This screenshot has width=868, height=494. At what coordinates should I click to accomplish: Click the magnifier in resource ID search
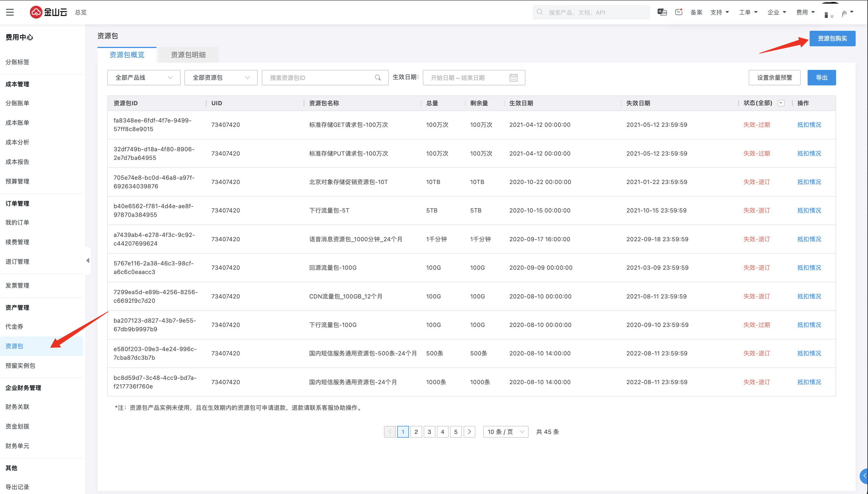click(x=378, y=78)
